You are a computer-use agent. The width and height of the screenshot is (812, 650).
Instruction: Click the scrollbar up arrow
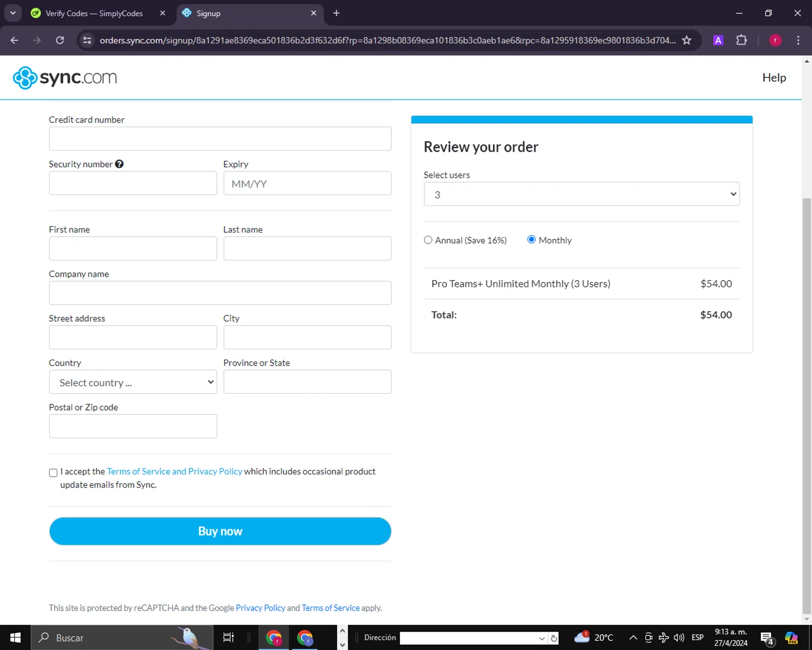pos(807,61)
